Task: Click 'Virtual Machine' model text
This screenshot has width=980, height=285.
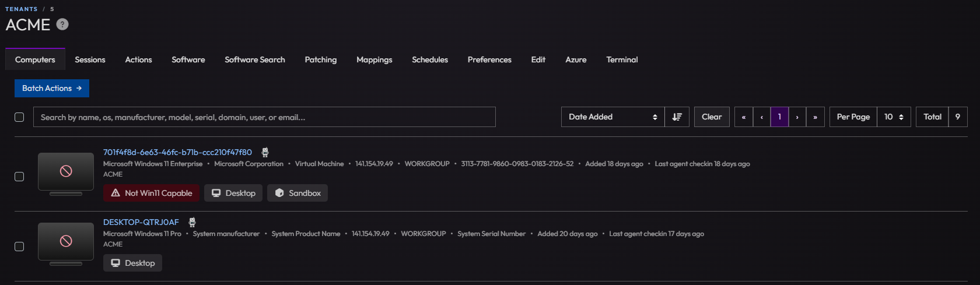Action: pos(319,164)
